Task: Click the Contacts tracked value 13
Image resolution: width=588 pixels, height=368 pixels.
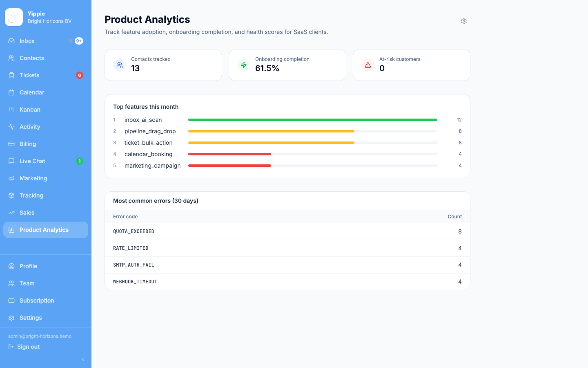Action: (x=135, y=68)
